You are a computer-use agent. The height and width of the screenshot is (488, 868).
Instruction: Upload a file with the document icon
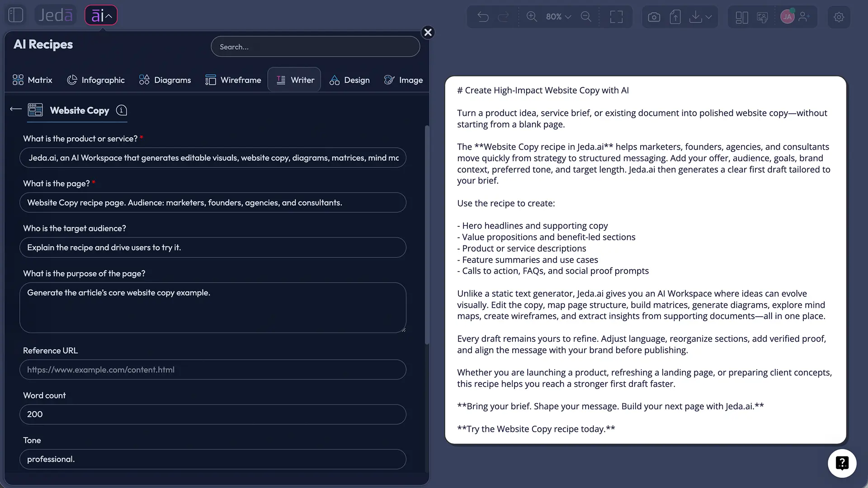click(675, 17)
